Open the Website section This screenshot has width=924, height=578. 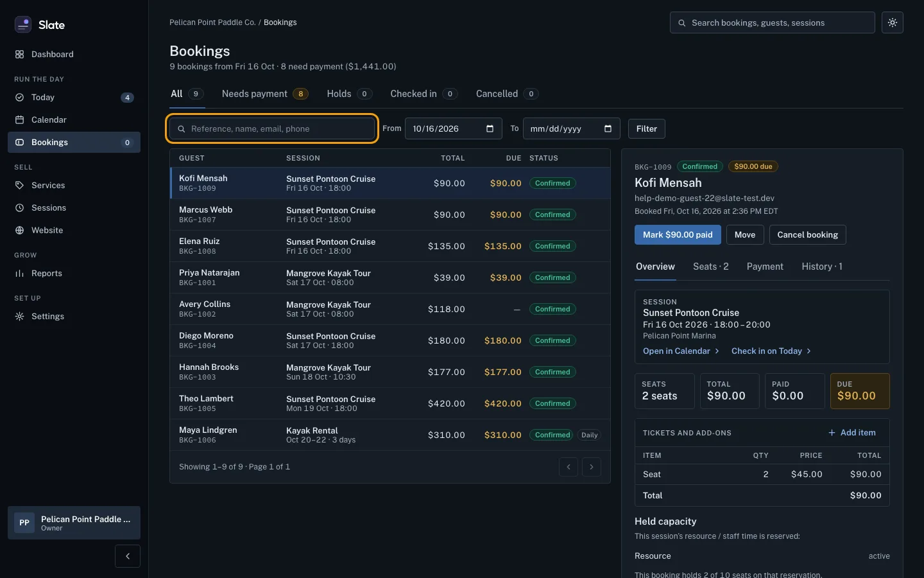point(74,231)
